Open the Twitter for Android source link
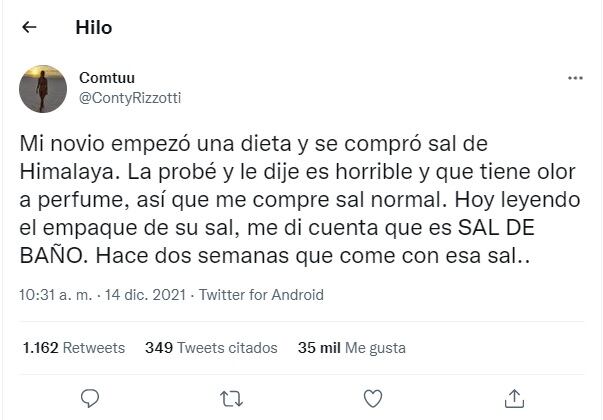This screenshot has height=420, width=603. click(258, 295)
